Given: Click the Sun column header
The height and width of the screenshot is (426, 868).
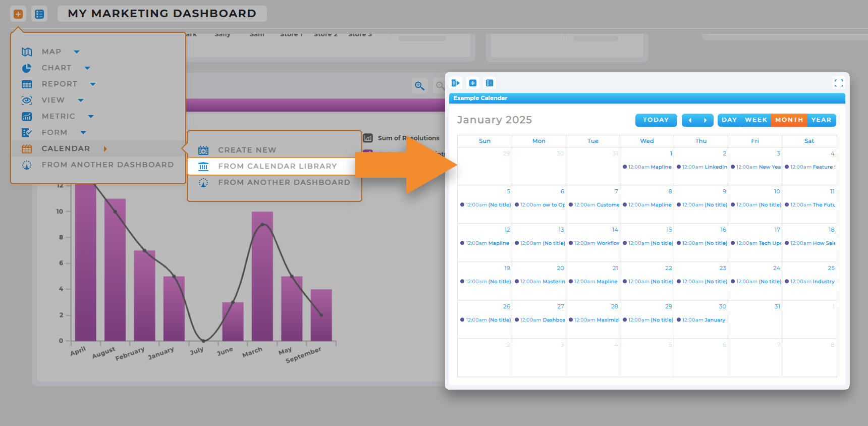Looking at the screenshot, I should [x=484, y=141].
